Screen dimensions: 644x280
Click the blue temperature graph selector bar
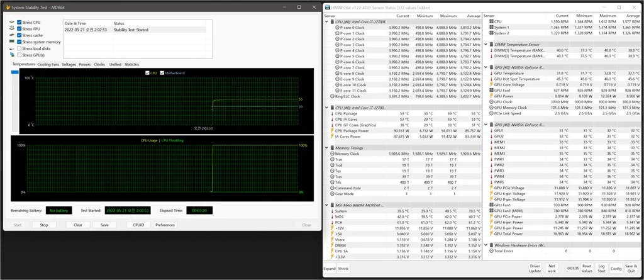15,72
